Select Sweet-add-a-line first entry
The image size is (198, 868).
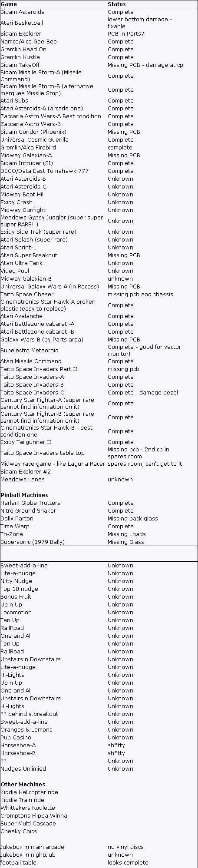[x=24, y=565]
